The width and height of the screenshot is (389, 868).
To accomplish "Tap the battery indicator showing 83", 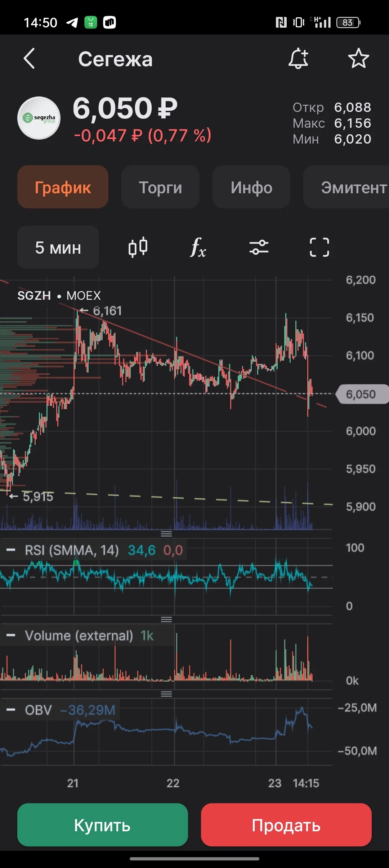I will click(x=348, y=23).
